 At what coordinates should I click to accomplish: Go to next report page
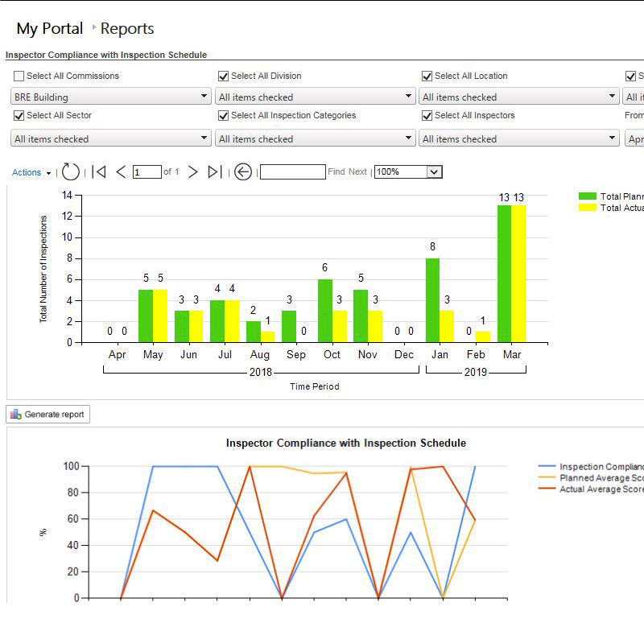point(192,171)
